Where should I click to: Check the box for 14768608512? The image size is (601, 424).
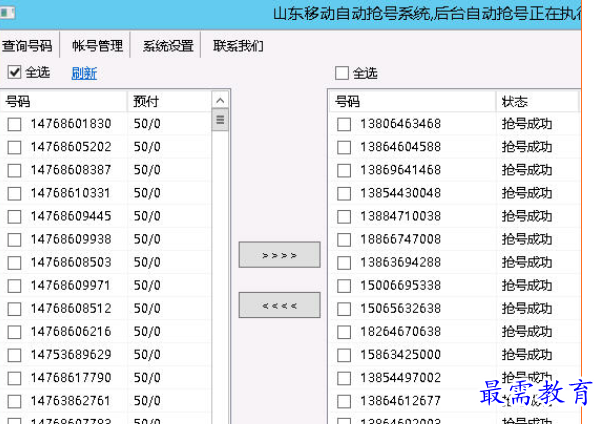(14, 309)
